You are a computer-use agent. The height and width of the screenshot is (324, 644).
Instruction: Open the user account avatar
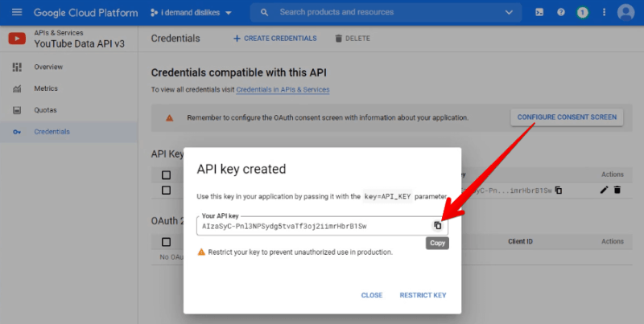(x=625, y=12)
